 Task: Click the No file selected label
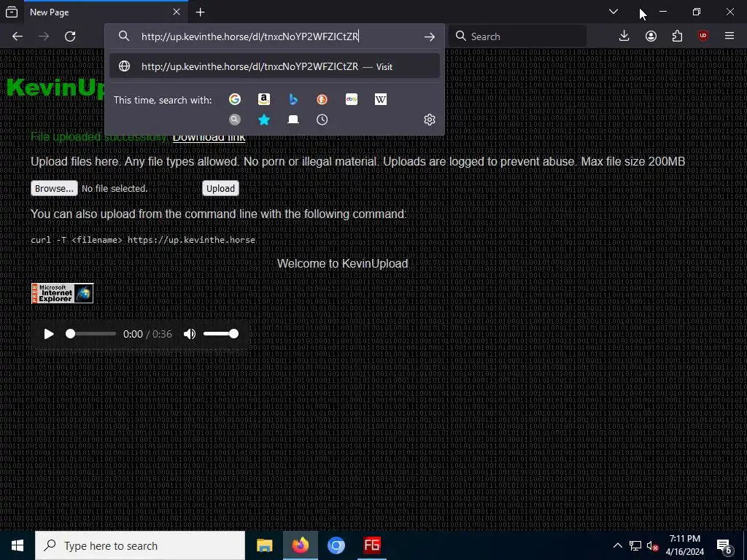[115, 189]
